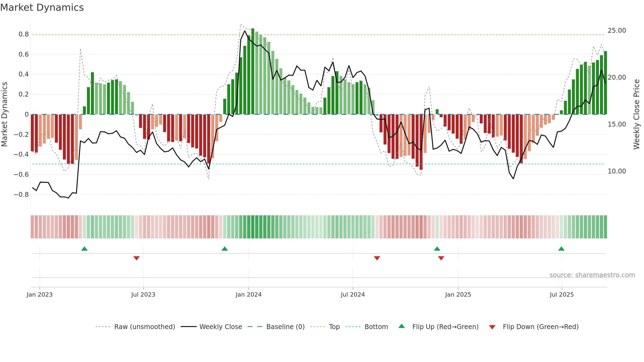Select the red flip-down marker just before Jan 2025

441,258
